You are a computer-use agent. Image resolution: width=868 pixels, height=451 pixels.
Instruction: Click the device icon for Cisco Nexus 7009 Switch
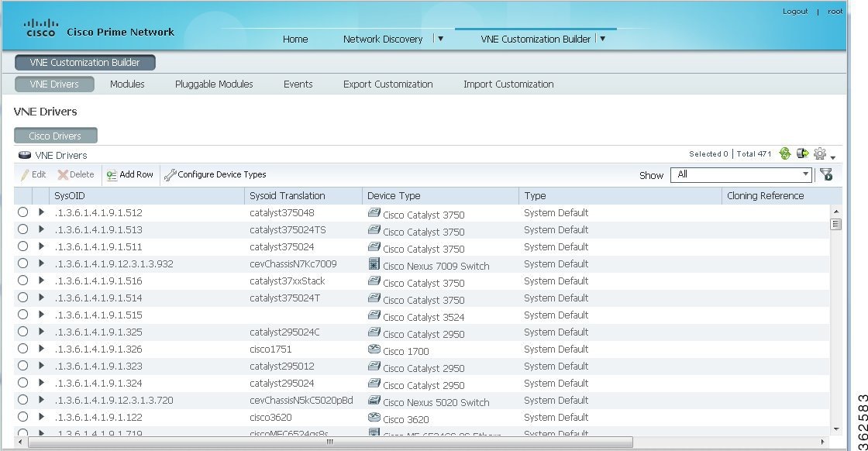(374, 264)
